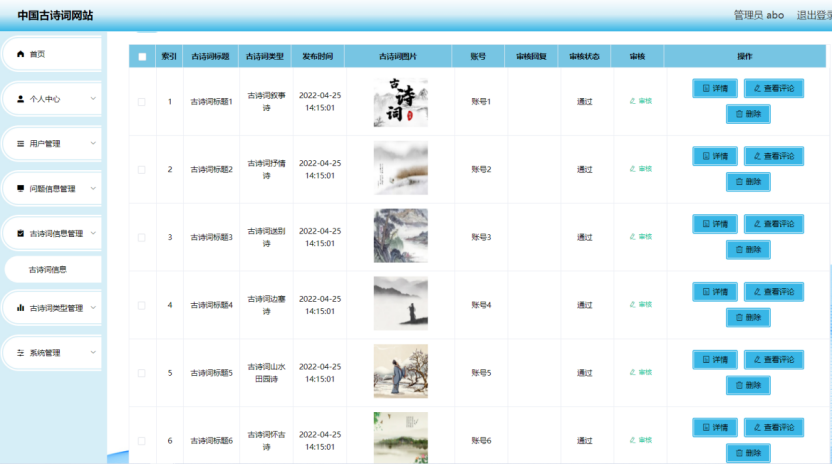Delete the 古诗词标题5 row
The width and height of the screenshot is (832, 464).
point(748,385)
